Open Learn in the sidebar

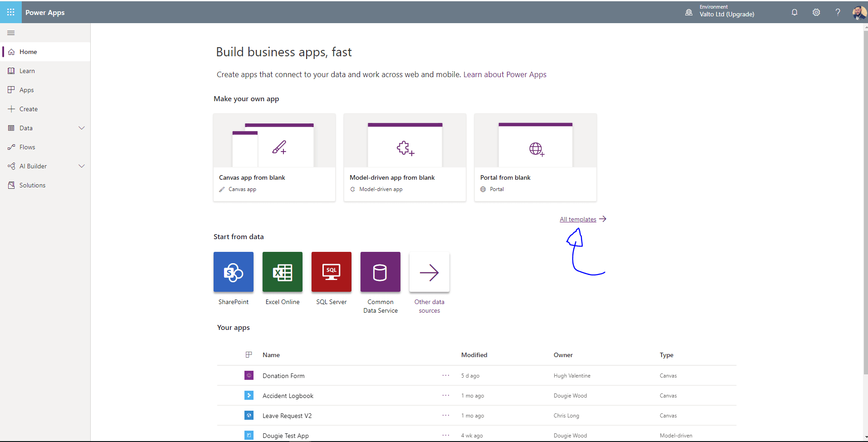45,71
